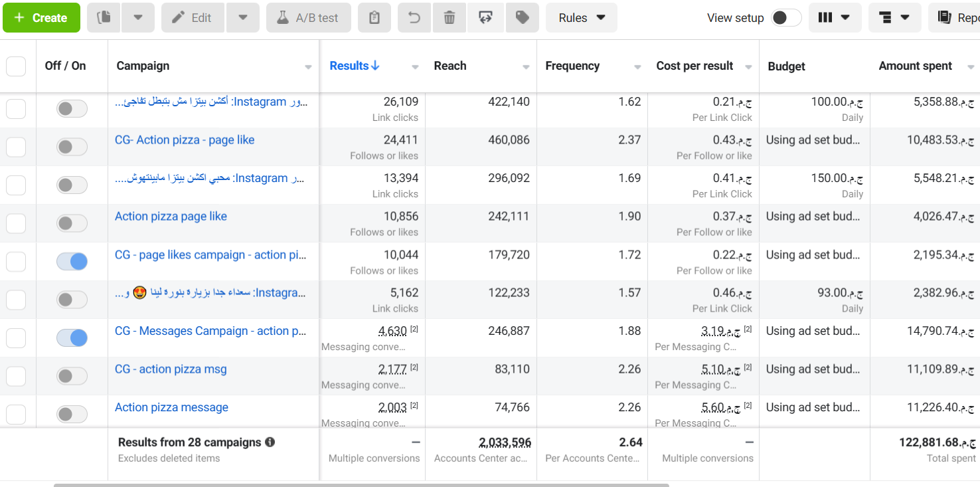Click the clipboard icon in the toolbar
The image size is (980, 487).
tap(374, 18)
